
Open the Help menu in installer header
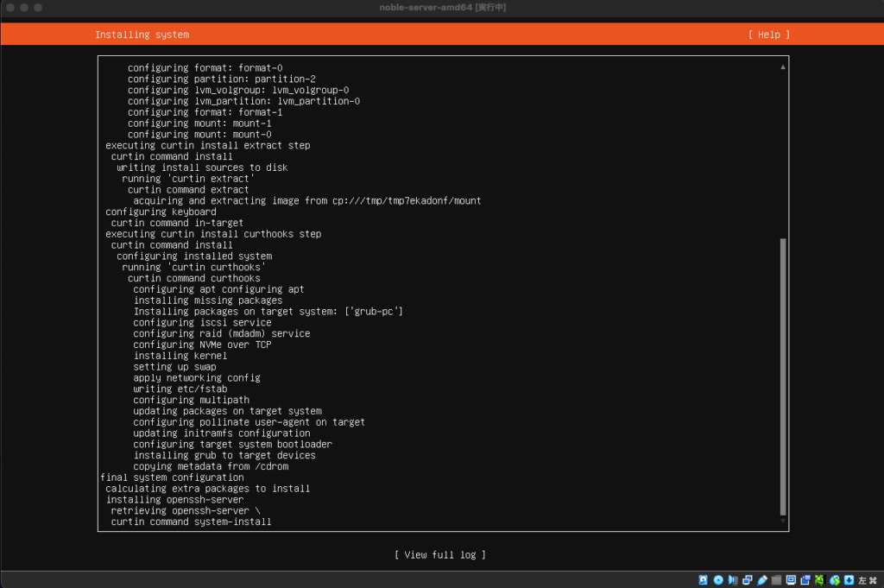[x=768, y=35]
